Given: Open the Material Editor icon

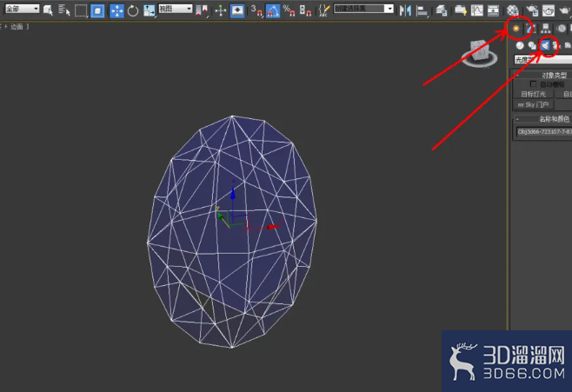Looking at the screenshot, I should tap(513, 10).
